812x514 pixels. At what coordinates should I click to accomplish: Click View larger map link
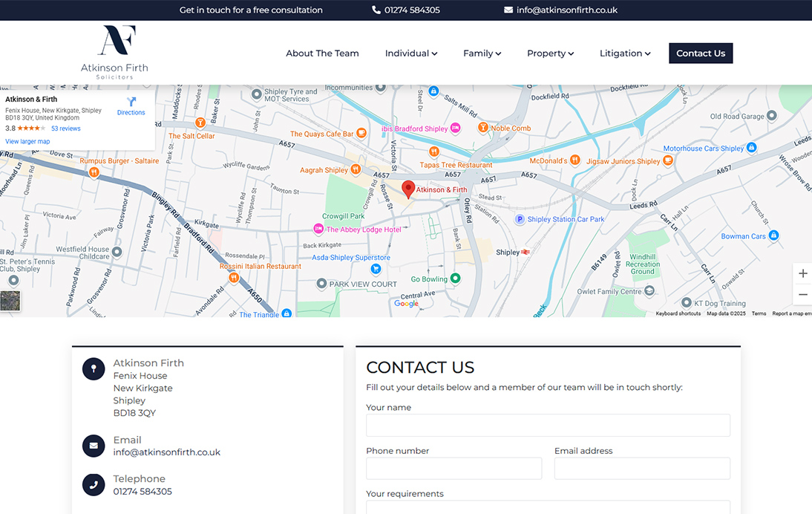27,141
